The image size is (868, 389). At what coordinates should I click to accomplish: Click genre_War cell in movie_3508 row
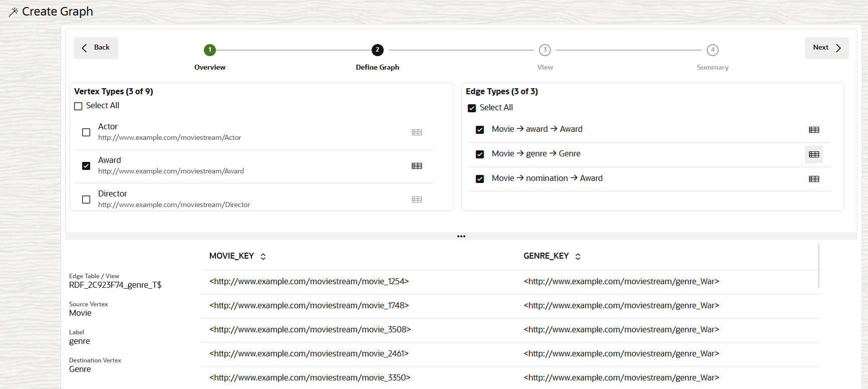pyautogui.click(x=621, y=330)
